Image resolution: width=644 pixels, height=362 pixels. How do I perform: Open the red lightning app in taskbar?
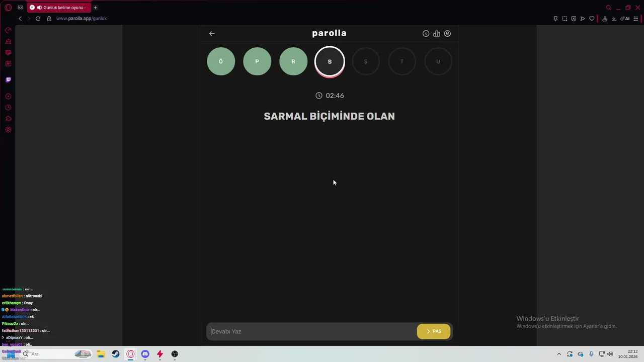click(160, 354)
